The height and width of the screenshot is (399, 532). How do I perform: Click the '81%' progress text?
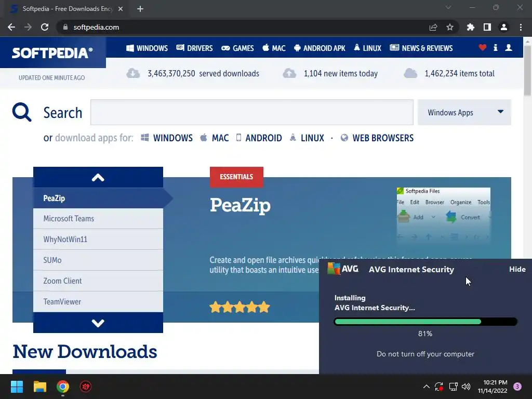point(425,334)
